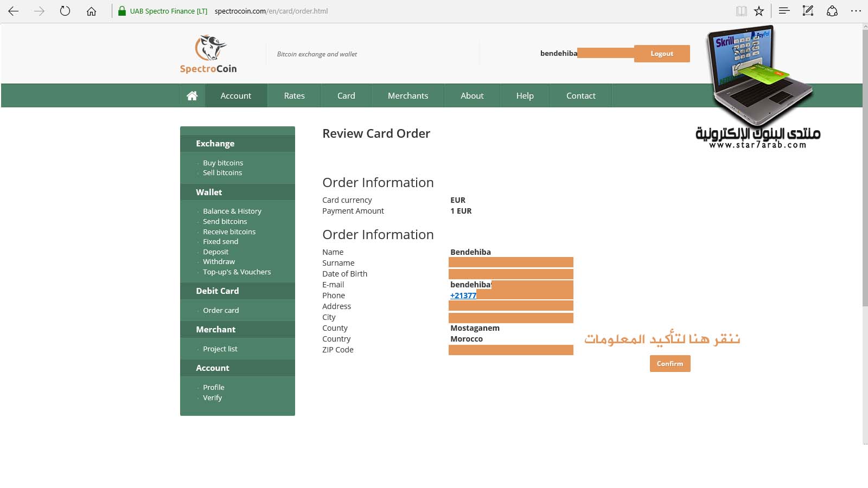Open the Contact navigation tab
868x488 pixels.
(581, 95)
